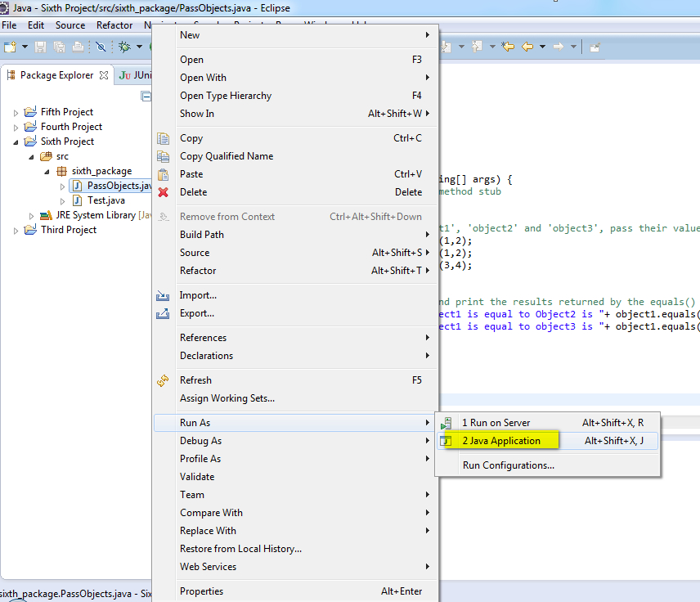Click Last Edit Location arrow icon

click(x=508, y=47)
